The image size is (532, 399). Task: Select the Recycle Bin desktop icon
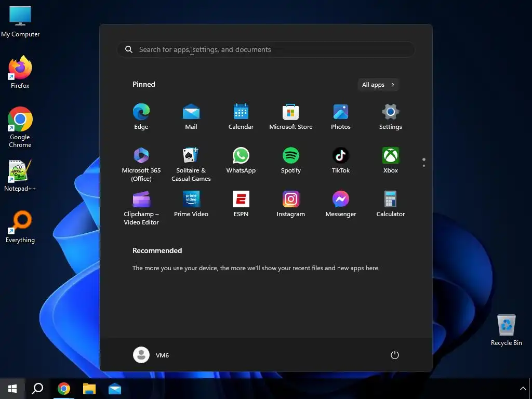coord(506,330)
